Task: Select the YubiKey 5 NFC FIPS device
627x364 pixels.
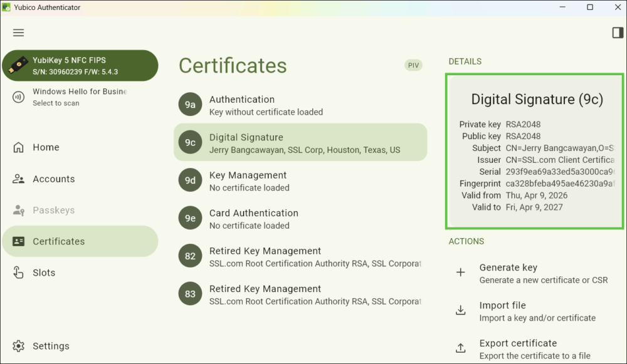Action: click(x=80, y=66)
